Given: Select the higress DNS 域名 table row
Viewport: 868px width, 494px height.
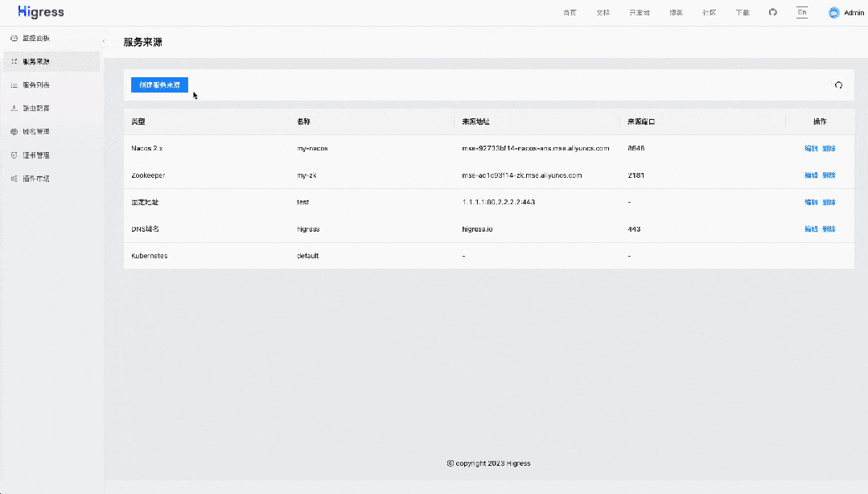Looking at the screenshot, I should click(402, 228).
